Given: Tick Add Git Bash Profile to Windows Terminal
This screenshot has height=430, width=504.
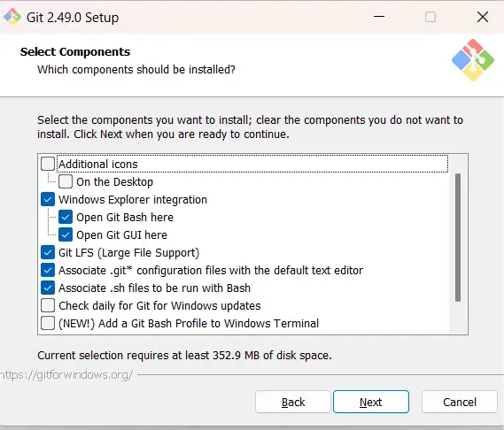Looking at the screenshot, I should 48,323.
